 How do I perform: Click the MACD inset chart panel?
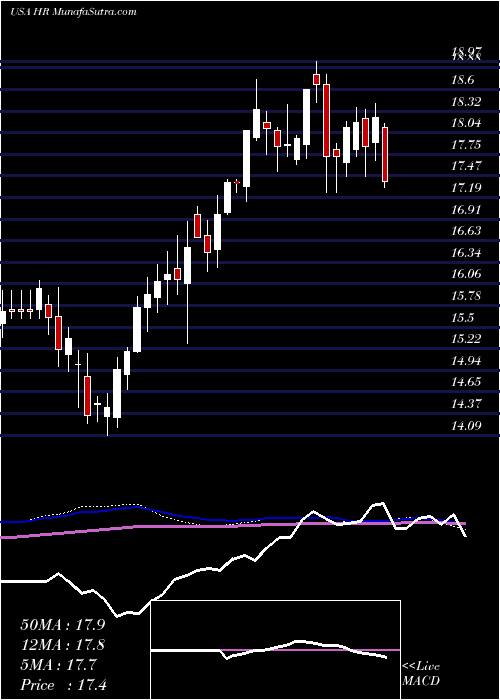(276, 650)
